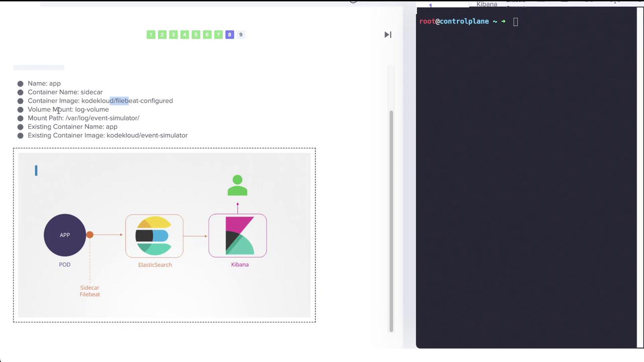Go to question 5
The height and width of the screenshot is (362, 644).
(x=196, y=35)
